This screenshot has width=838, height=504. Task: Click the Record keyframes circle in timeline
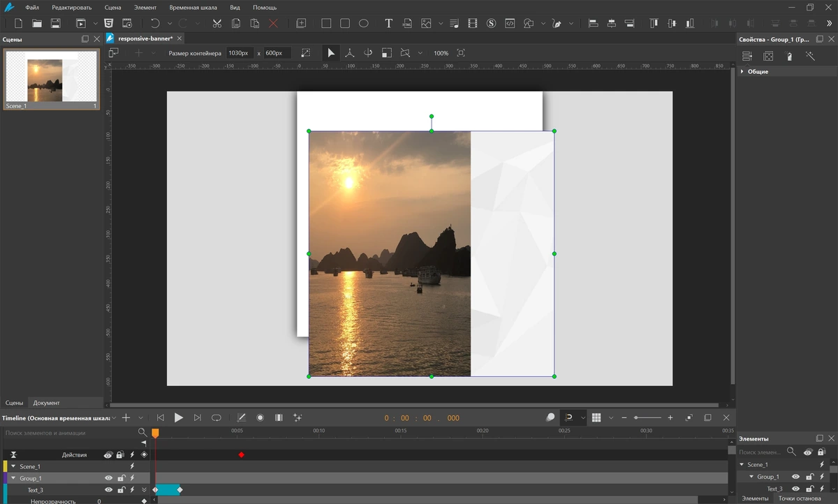click(260, 417)
